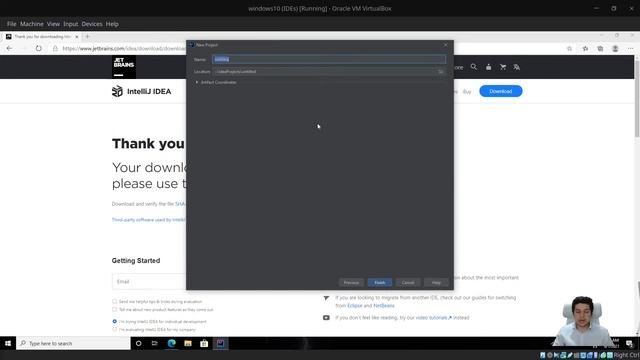Open the Location folder browse icon
Screen dimensions: 640x360
click(441, 71)
